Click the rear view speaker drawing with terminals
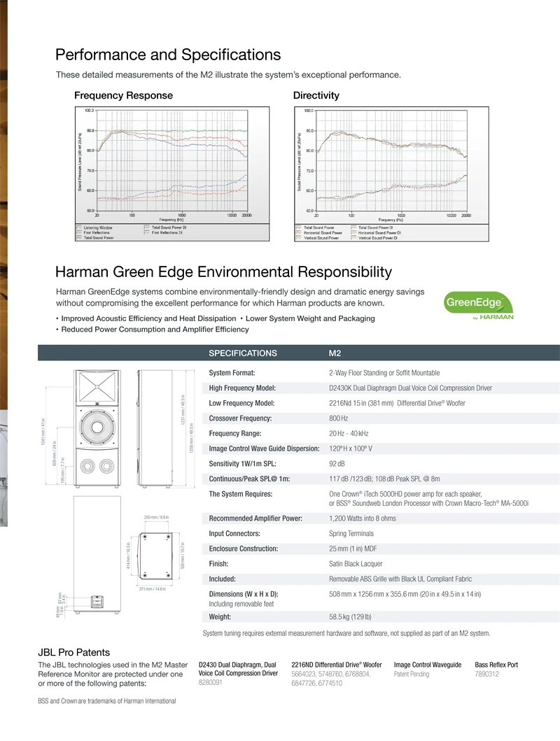 click(97, 556)
